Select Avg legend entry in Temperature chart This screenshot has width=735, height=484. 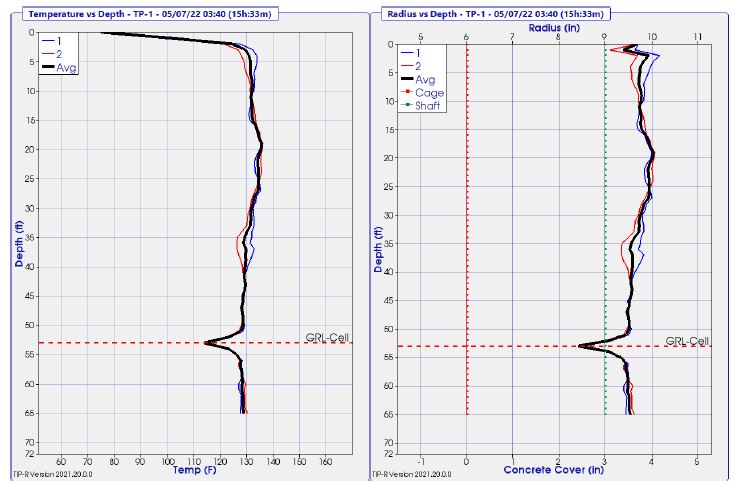pyautogui.click(x=52, y=67)
